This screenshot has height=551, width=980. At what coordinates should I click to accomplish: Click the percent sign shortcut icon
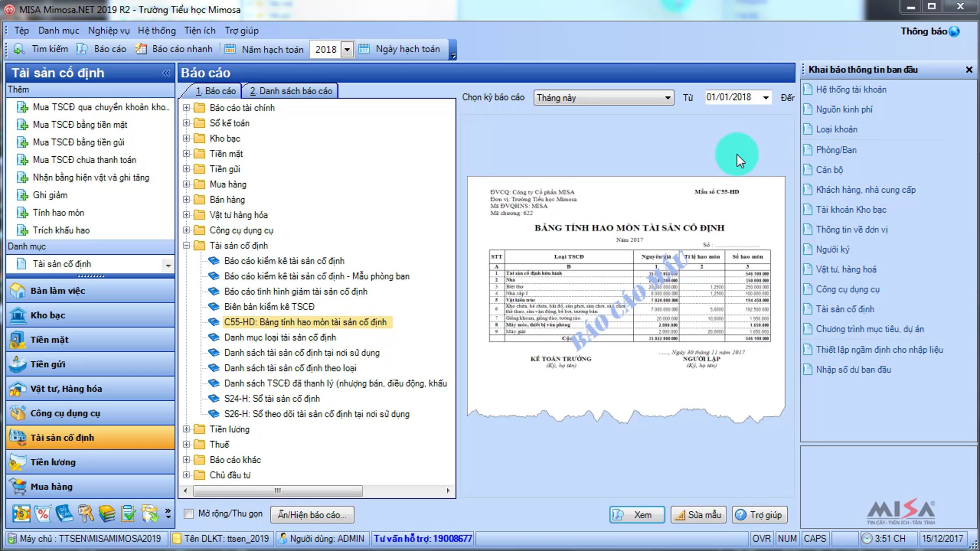(x=42, y=514)
